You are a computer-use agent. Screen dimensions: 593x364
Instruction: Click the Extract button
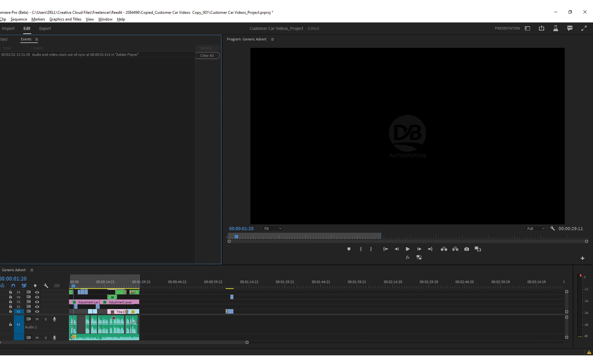click(455, 249)
